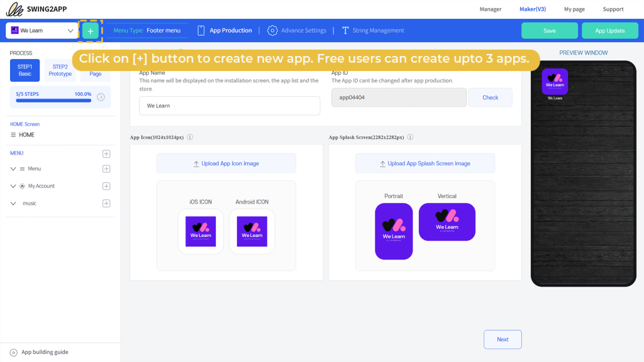The width and height of the screenshot is (644, 362).
Task: Add item with plus icon in My Account row
Action: click(x=106, y=186)
